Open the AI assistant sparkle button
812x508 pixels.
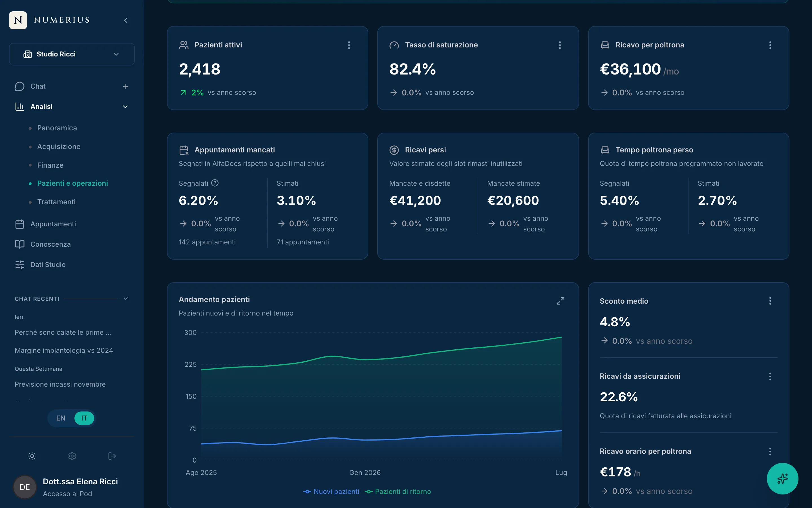782,478
